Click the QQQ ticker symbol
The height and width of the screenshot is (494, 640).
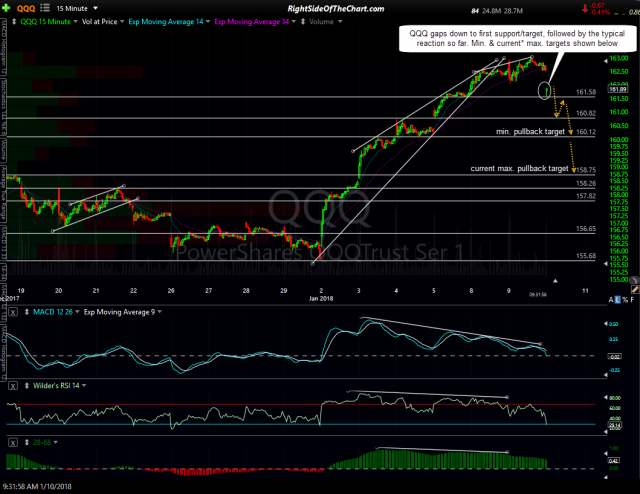coord(26,8)
